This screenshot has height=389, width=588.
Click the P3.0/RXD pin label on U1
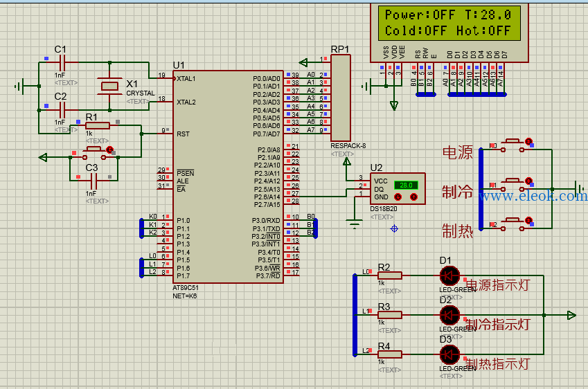(266, 220)
